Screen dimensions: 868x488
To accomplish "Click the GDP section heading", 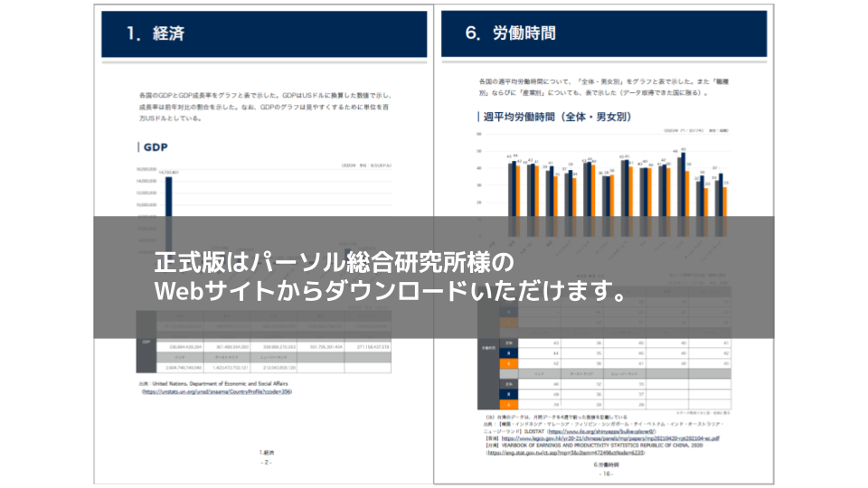I will click(x=155, y=147).
